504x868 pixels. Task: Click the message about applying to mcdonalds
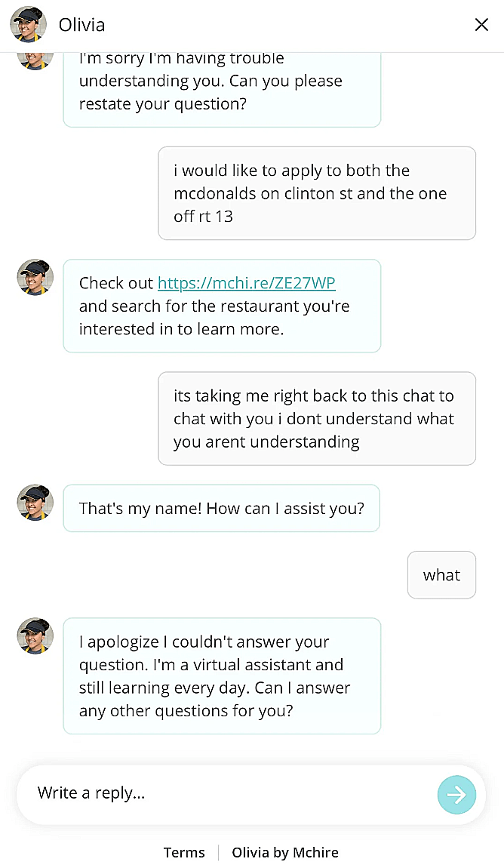click(317, 193)
